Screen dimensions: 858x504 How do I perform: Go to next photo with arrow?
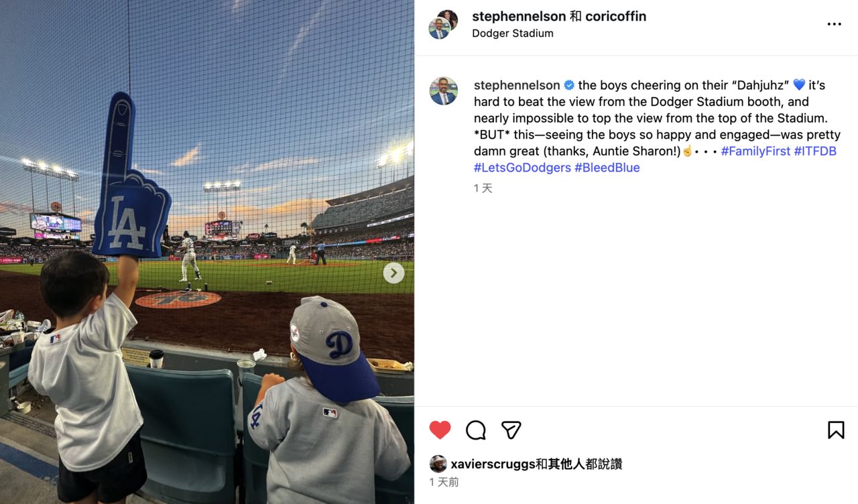click(x=393, y=273)
